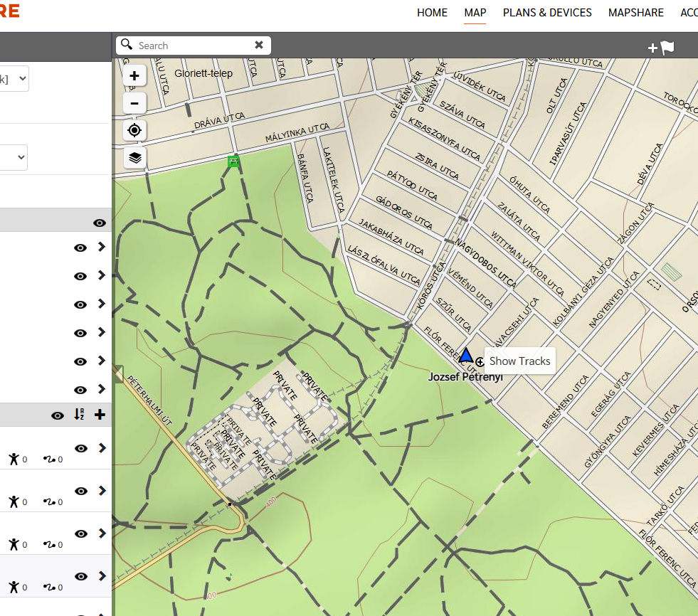The image size is (698, 616).
Task: Toggle visibility eye of third collection row
Action: pyautogui.click(x=81, y=533)
